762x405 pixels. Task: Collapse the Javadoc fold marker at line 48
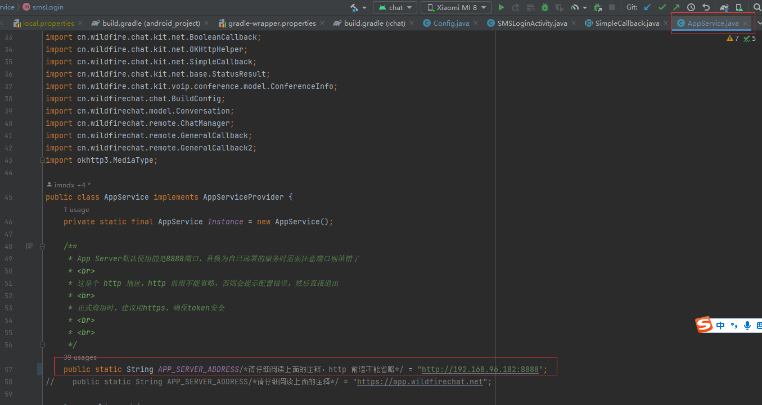point(42,247)
